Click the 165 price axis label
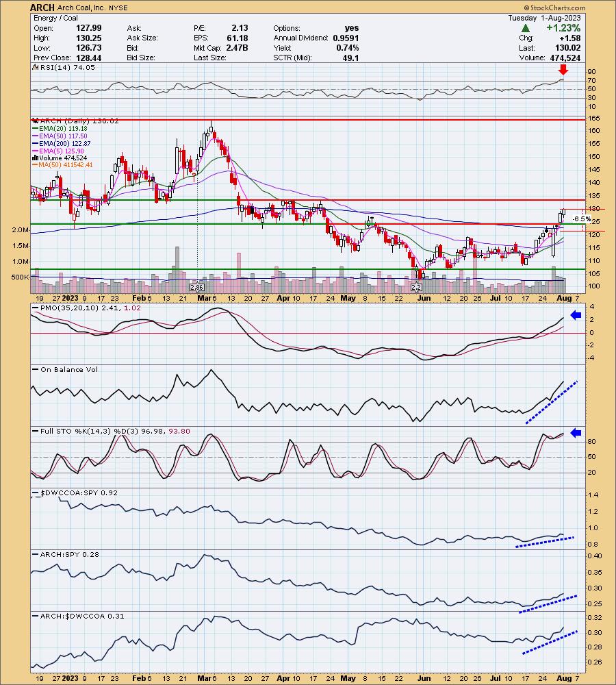This screenshot has width=616, height=685. point(593,119)
